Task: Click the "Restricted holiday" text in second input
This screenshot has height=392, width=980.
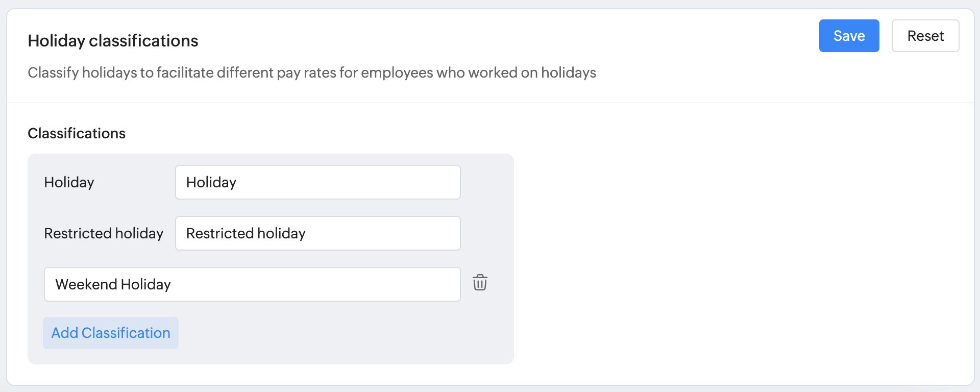Action: click(246, 233)
